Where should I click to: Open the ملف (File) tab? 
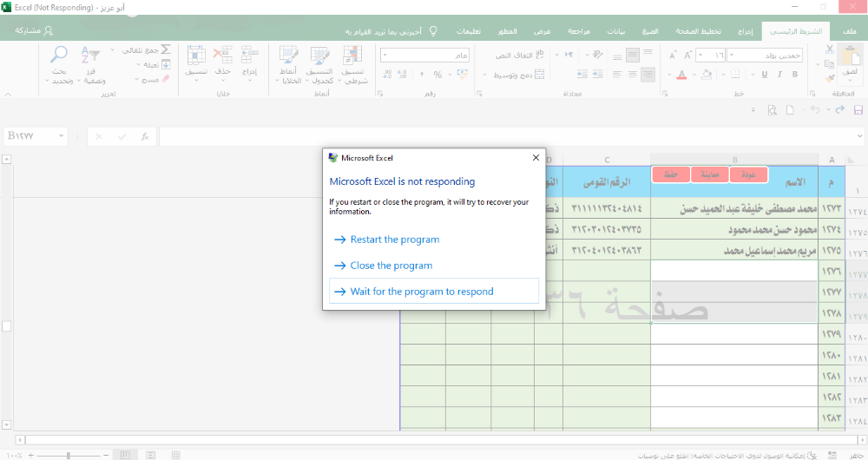click(850, 31)
